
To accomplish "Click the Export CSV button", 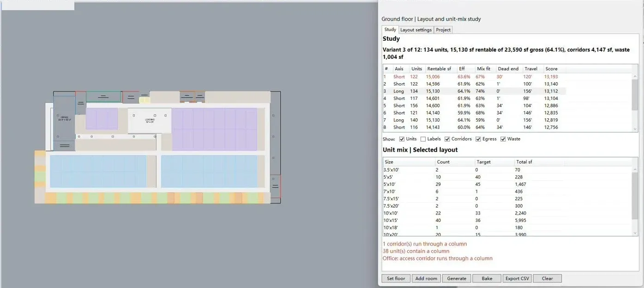I will (517, 278).
